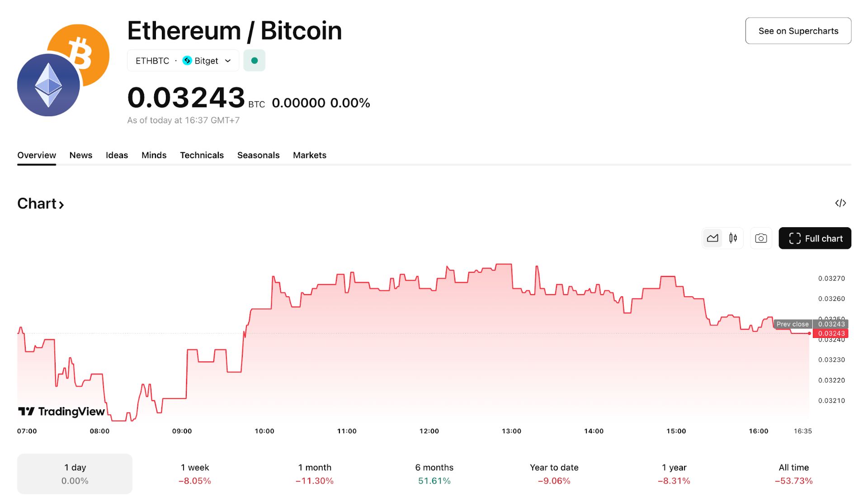This screenshot has height=501, width=868.
Task: Select the All time range
Action: [x=794, y=474]
